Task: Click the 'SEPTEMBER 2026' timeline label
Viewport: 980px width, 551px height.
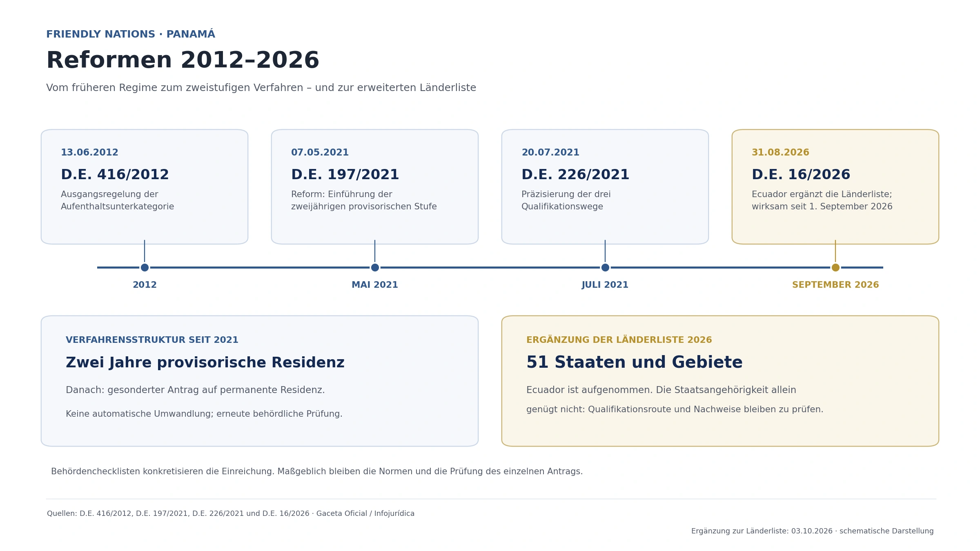Action: point(835,285)
